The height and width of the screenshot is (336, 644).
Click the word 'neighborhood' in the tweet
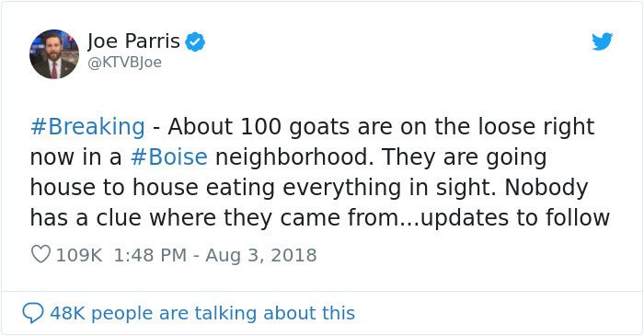(294, 156)
